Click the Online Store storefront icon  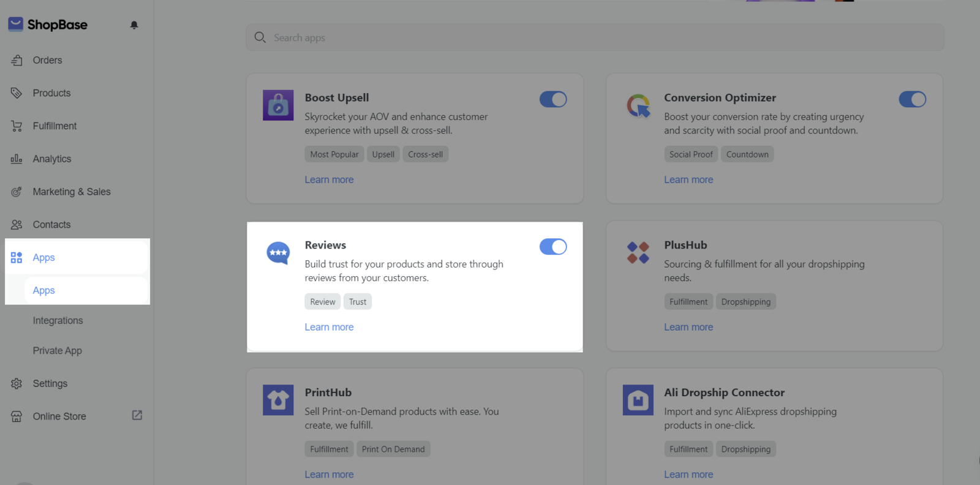[x=17, y=416]
